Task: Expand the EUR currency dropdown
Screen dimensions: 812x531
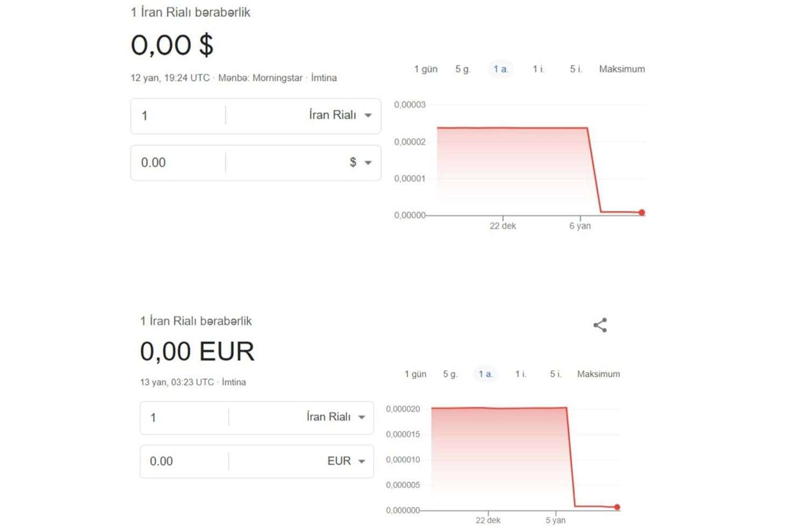Action: [x=346, y=462]
